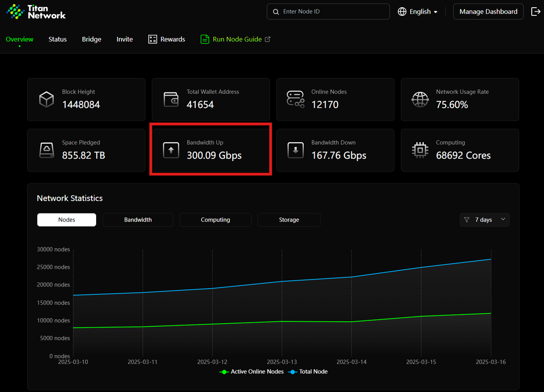Click the Run Node Guide document icon
This screenshot has width=544, height=392.
[205, 39]
